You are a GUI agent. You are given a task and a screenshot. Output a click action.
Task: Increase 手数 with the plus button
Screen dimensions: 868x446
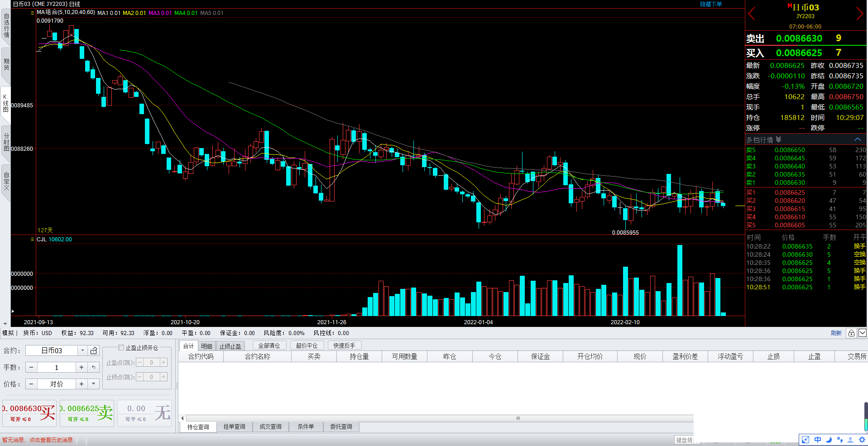click(x=82, y=367)
